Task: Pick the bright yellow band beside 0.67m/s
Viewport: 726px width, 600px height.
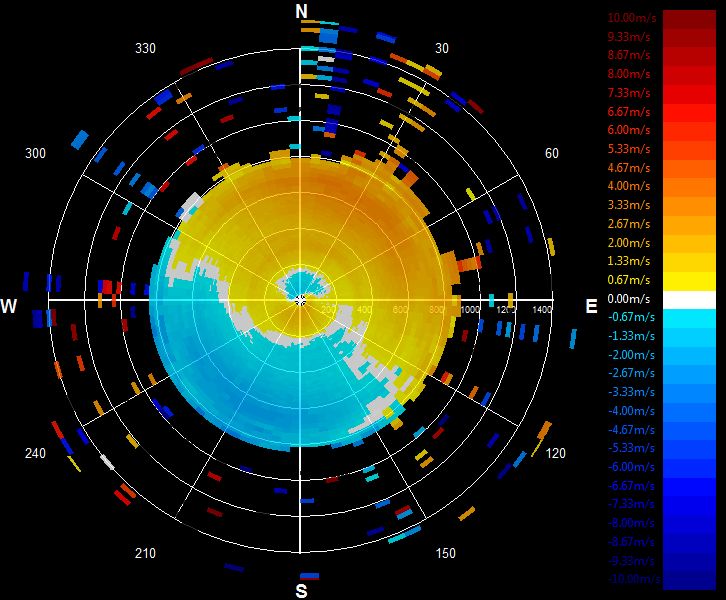Action: tap(689, 281)
